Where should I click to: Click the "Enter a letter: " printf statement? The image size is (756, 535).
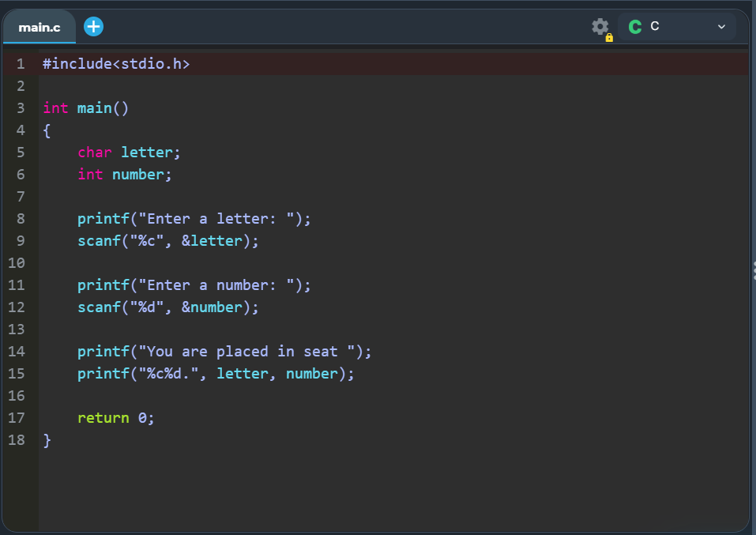(194, 218)
